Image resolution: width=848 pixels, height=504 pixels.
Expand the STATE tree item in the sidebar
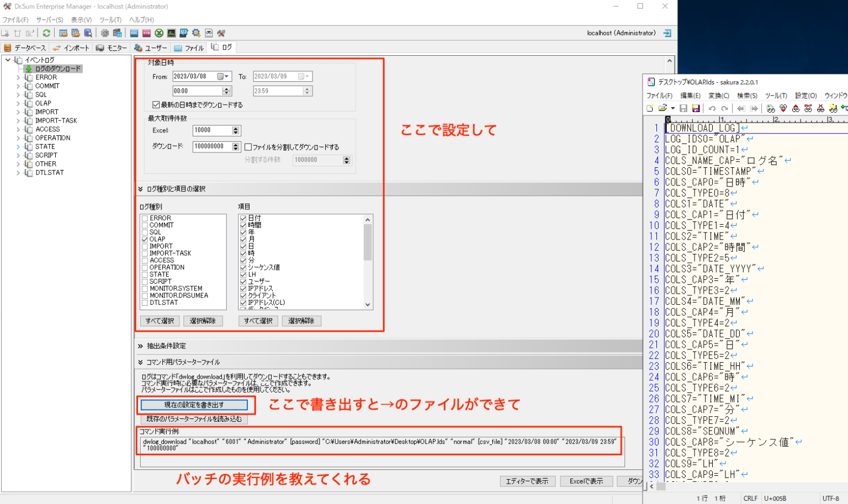tap(18, 146)
